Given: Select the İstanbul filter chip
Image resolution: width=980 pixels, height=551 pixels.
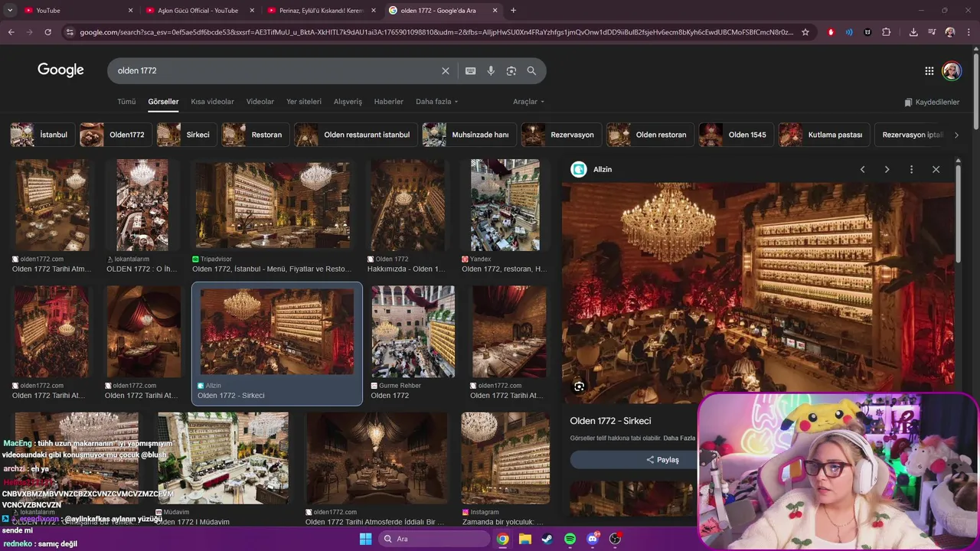Looking at the screenshot, I should point(41,135).
